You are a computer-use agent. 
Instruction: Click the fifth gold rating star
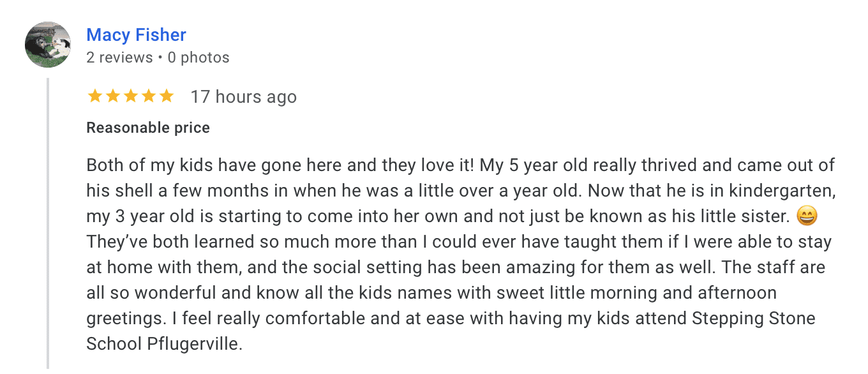[x=166, y=96]
